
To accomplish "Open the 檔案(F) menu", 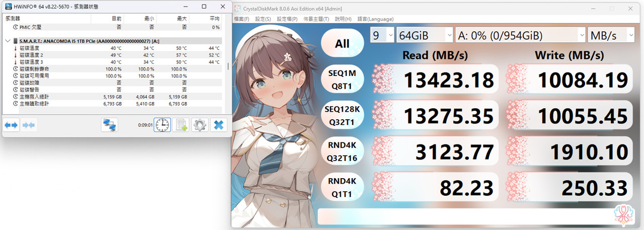I will coord(242,19).
